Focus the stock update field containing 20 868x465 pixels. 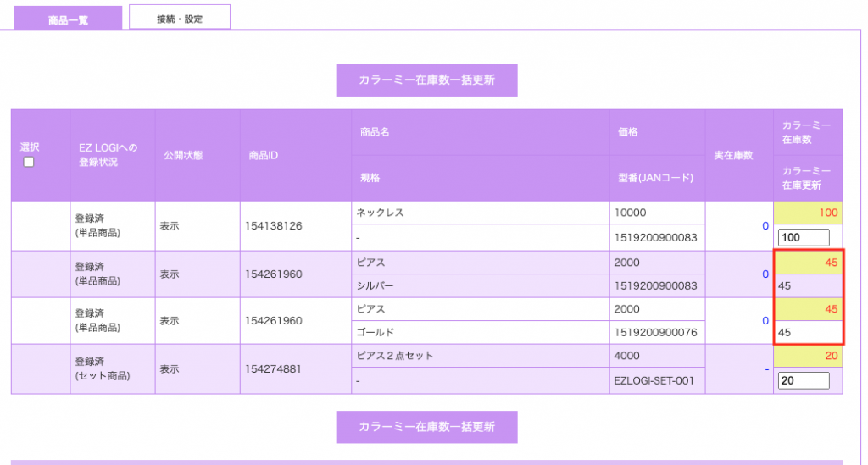tap(803, 381)
